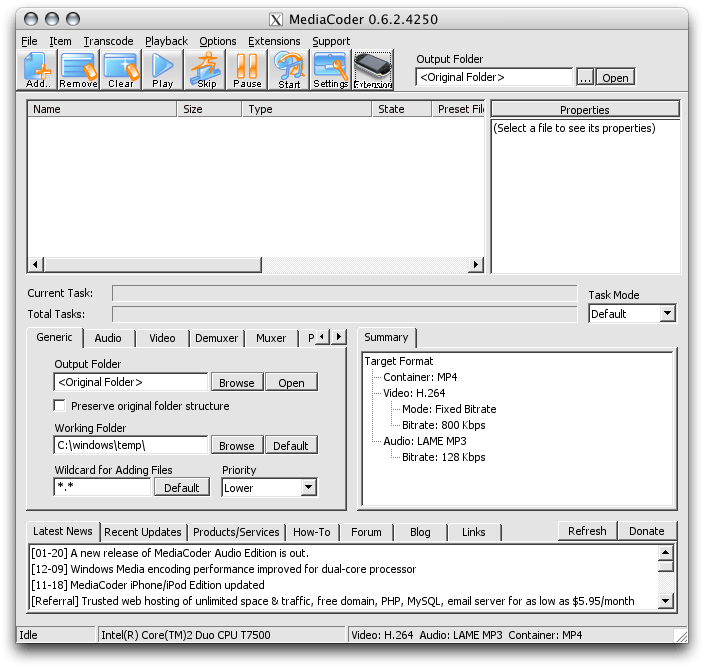
Task: Open the Priority dropdown
Action: [308, 487]
